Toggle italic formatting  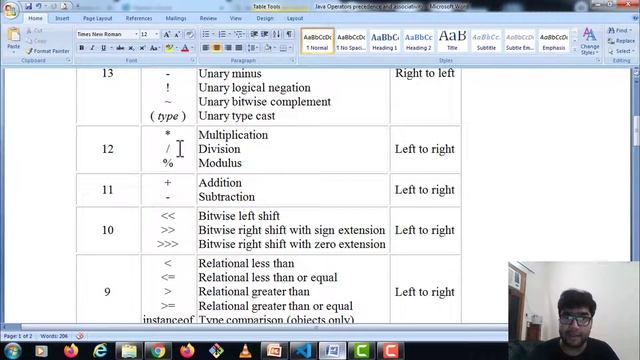(x=92, y=48)
